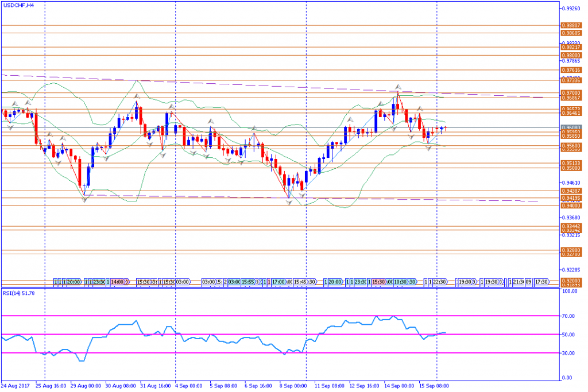Screen dimensions: 588x392
Task: Click the down fractal arrow below the 29 Aug low
Action: coord(84,200)
